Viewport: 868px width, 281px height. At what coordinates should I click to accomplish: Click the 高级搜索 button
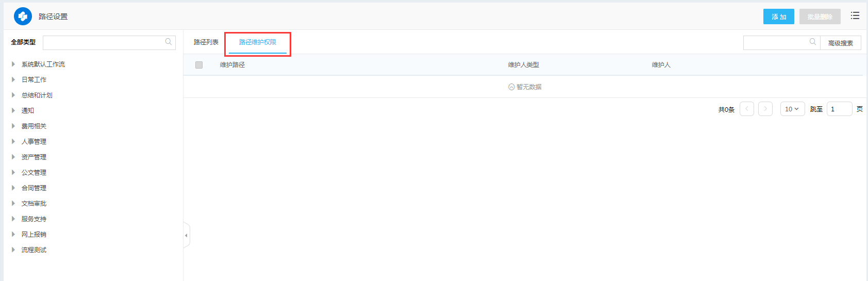pyautogui.click(x=840, y=43)
